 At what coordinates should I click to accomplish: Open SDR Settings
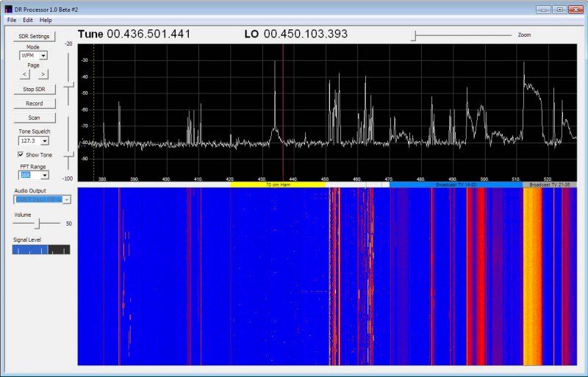click(x=34, y=37)
